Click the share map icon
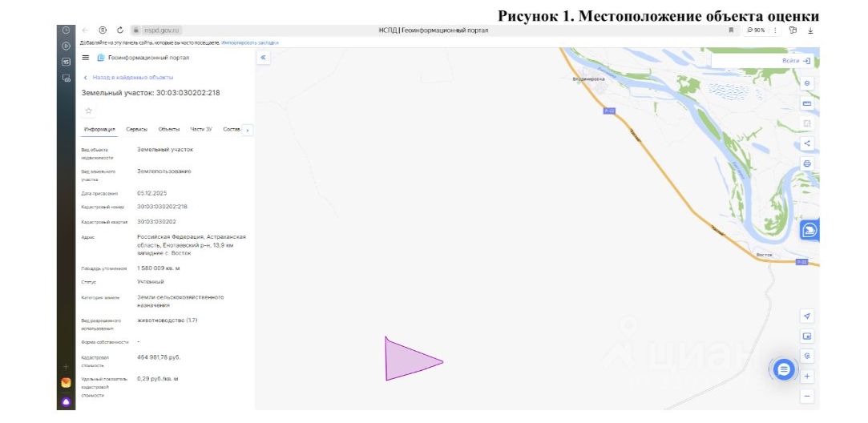 (x=806, y=143)
